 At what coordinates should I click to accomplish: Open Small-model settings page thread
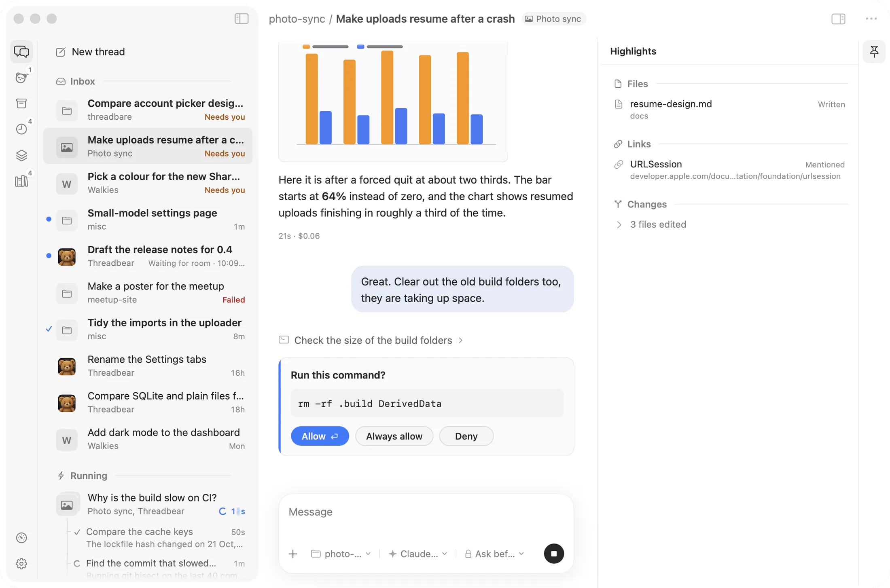(148, 219)
